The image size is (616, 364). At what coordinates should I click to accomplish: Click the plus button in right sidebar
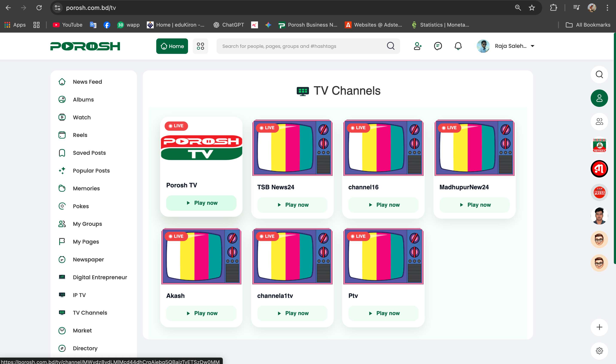(599, 327)
